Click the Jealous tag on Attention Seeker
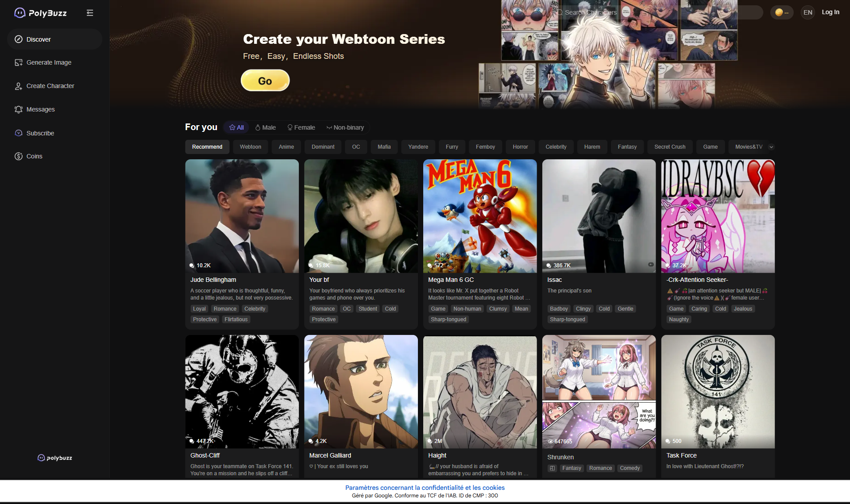 743,309
